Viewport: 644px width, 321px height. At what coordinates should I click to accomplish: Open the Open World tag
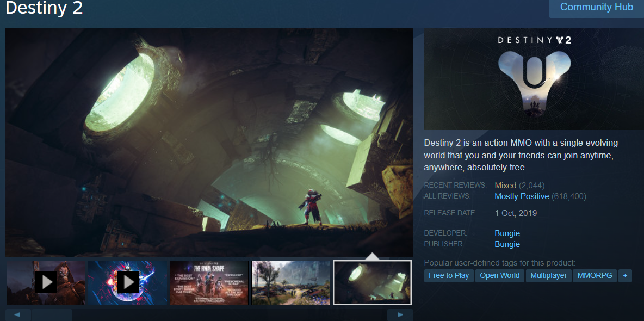tap(500, 275)
